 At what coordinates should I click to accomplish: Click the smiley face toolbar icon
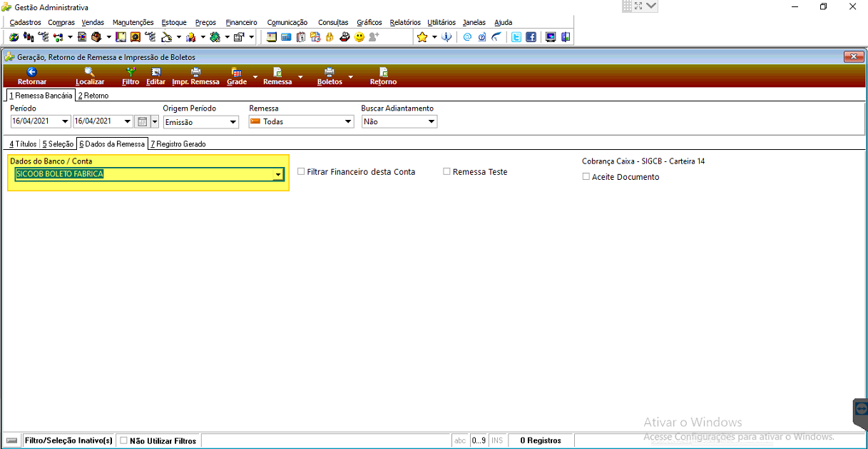tap(359, 37)
